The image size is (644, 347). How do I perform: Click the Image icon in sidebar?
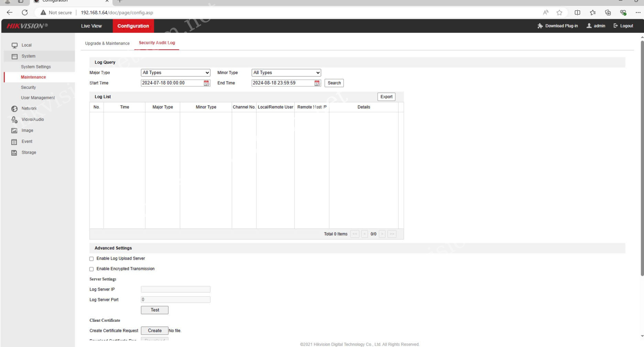[x=14, y=131]
